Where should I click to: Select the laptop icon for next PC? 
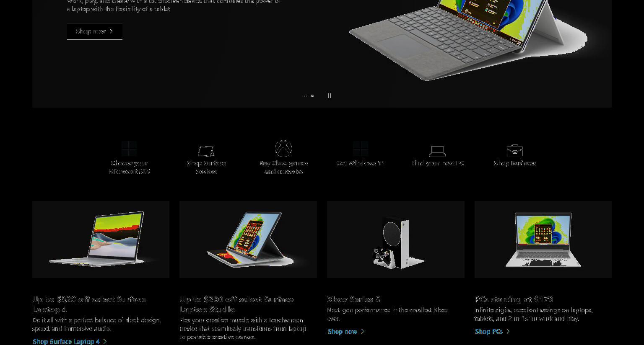point(438,151)
